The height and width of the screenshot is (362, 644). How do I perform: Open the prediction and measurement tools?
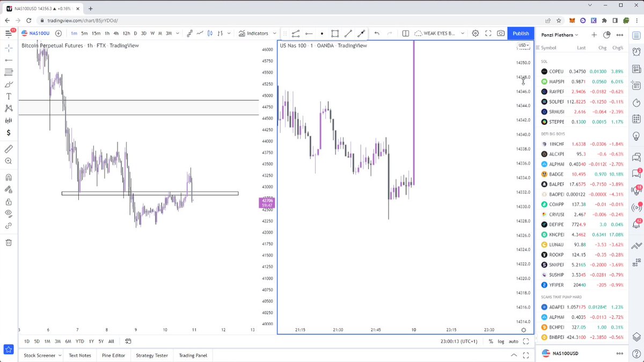(x=9, y=121)
